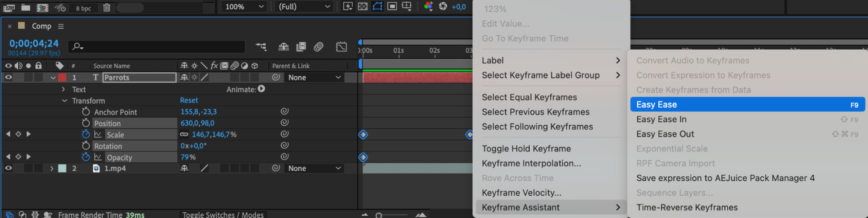Click the red label swatch of Parrots
The image size is (868, 218).
[x=62, y=77]
